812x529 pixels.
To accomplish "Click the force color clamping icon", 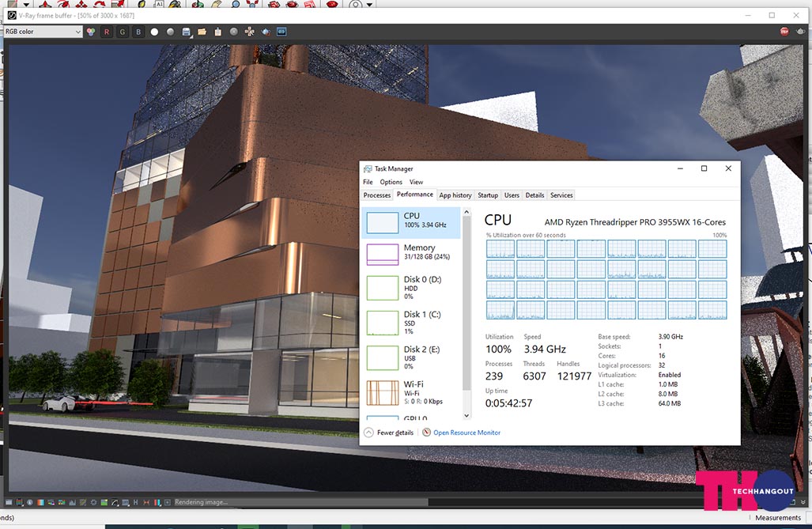I will [20, 503].
